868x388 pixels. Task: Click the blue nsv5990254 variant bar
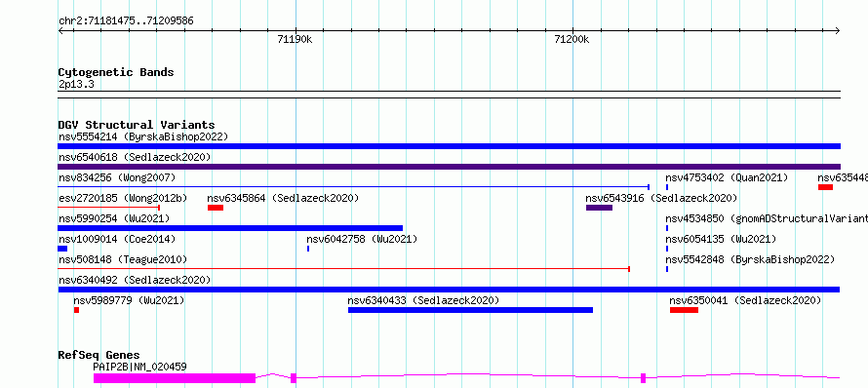230,228
